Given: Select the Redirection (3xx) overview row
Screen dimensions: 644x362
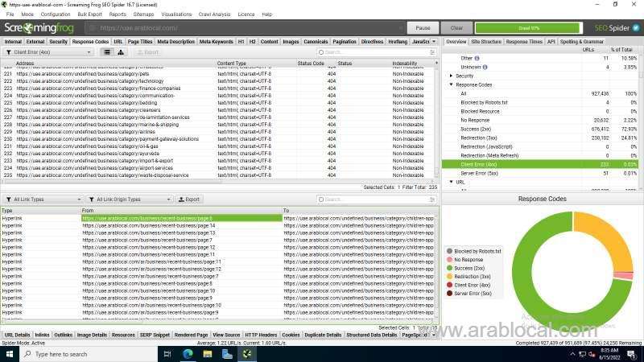Looking at the screenshot, I should [540, 138].
